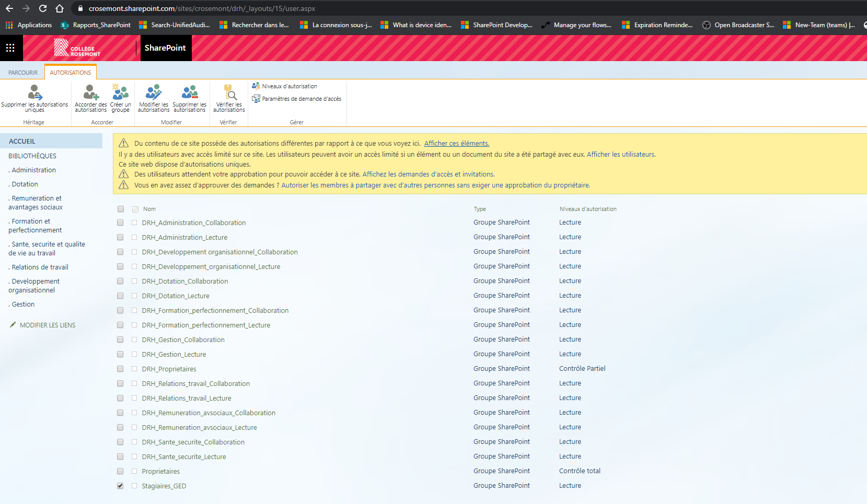
Task: Open Vérifier les autorisations tool
Action: point(229,93)
